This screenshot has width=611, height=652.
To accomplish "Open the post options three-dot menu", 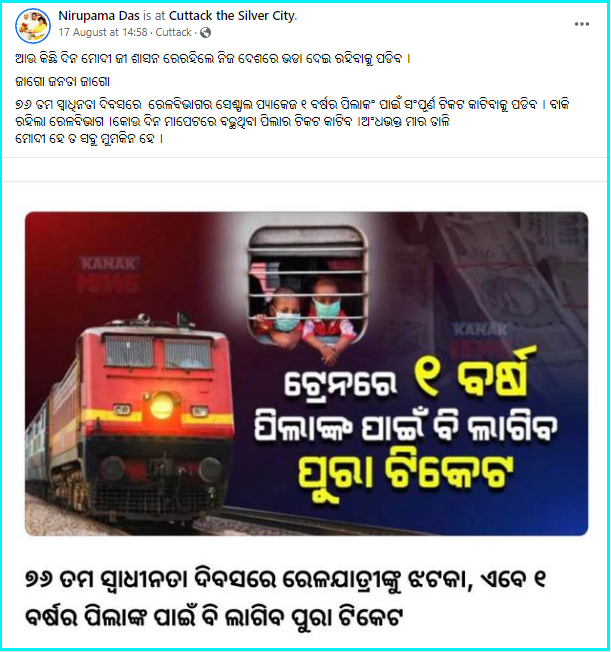I will [581, 24].
